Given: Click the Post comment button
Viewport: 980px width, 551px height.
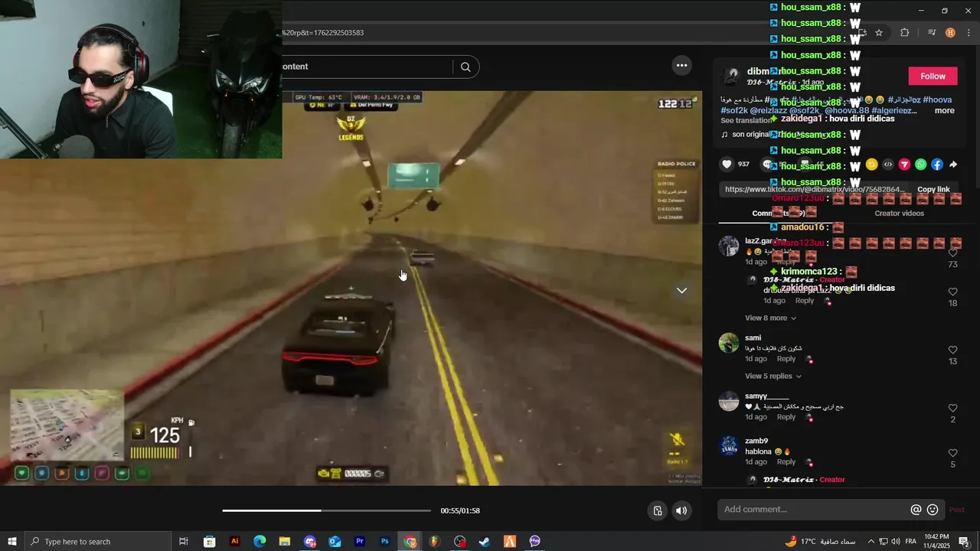Looking at the screenshot, I should point(957,510).
